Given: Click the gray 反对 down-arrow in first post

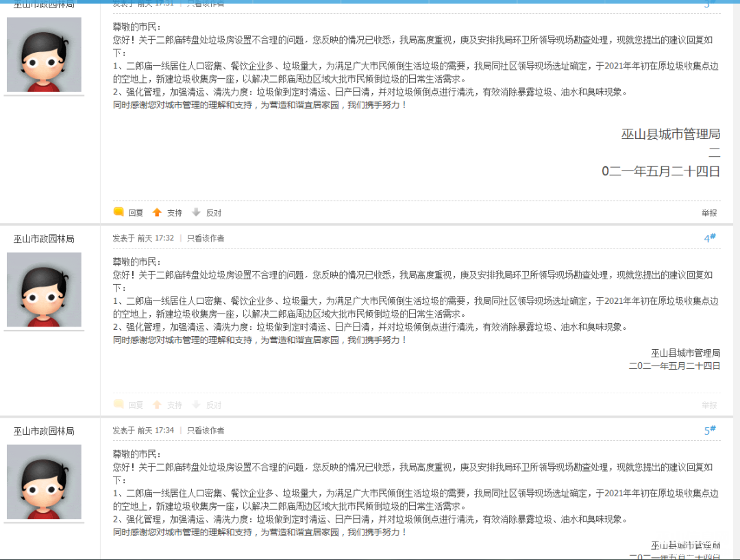Looking at the screenshot, I should [x=196, y=212].
